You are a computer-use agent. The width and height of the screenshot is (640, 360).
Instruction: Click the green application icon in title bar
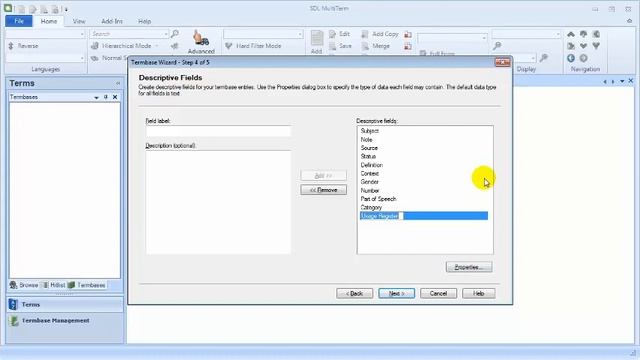8,8
